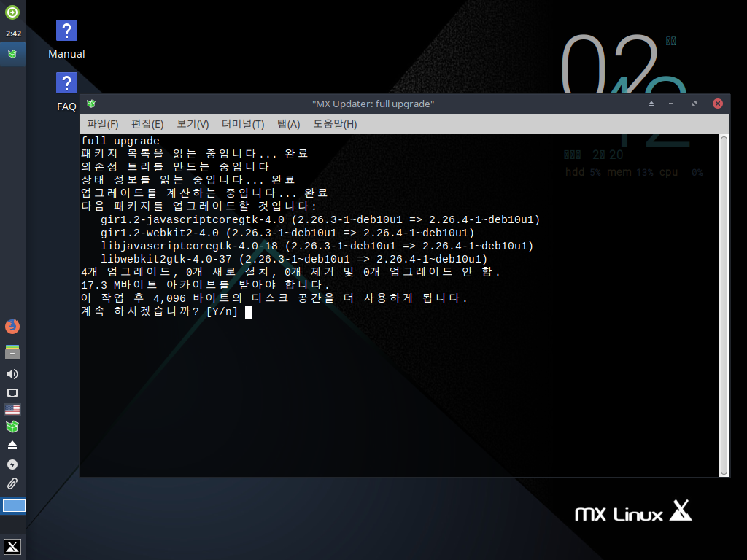Click the eject removable media icon
This screenshot has width=747, height=560.
pos(12,446)
